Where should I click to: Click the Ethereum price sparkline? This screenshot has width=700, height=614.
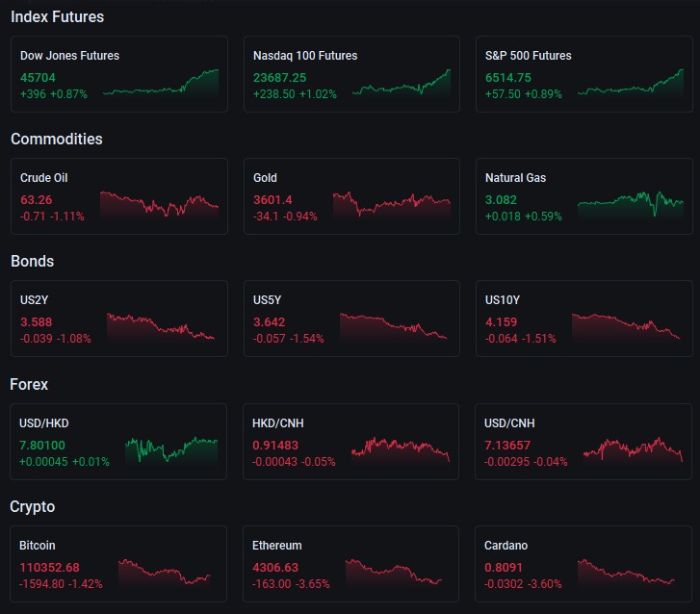coord(394,571)
